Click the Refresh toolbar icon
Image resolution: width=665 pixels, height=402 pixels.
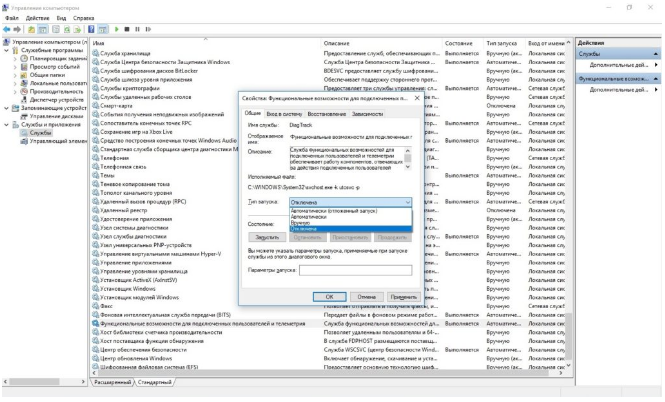point(67,29)
